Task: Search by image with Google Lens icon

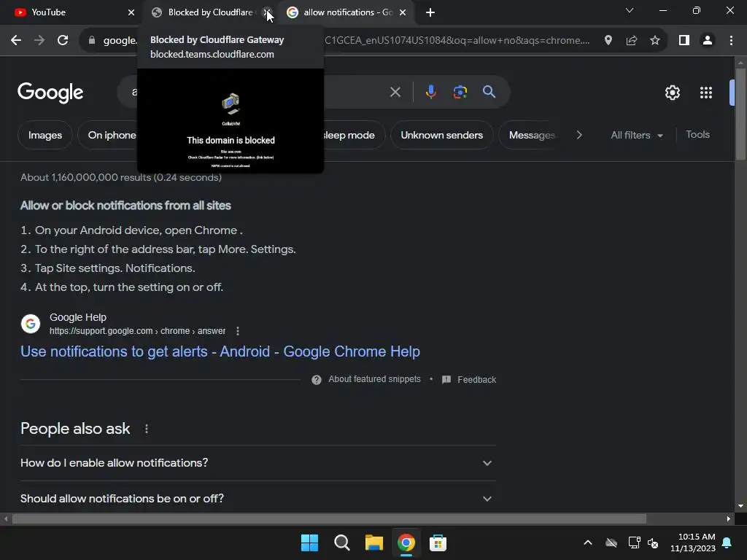Action: [460, 92]
